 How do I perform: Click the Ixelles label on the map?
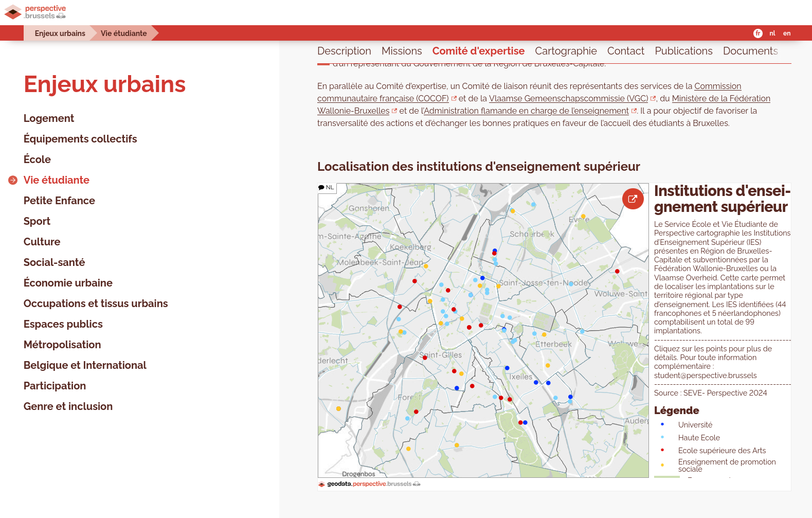(521, 377)
